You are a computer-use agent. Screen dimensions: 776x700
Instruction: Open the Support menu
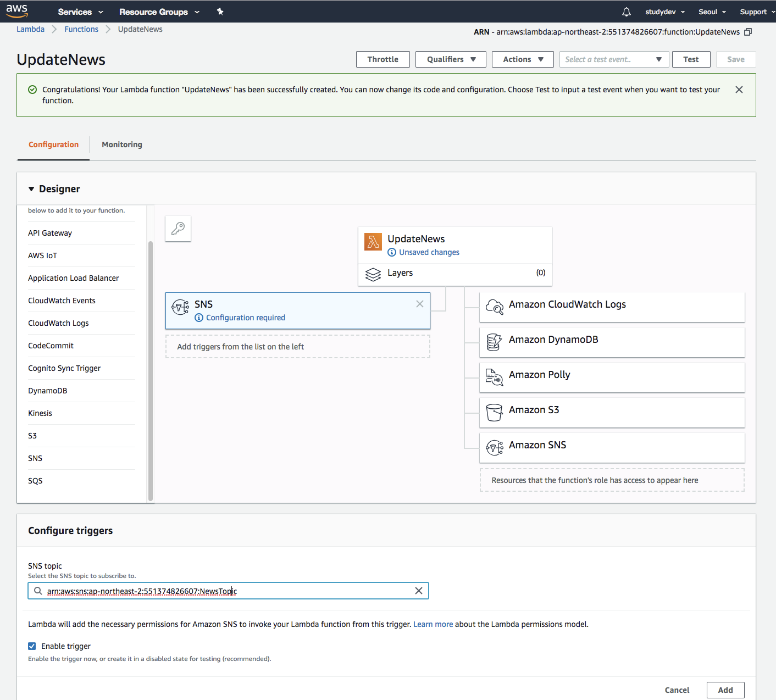[757, 12]
